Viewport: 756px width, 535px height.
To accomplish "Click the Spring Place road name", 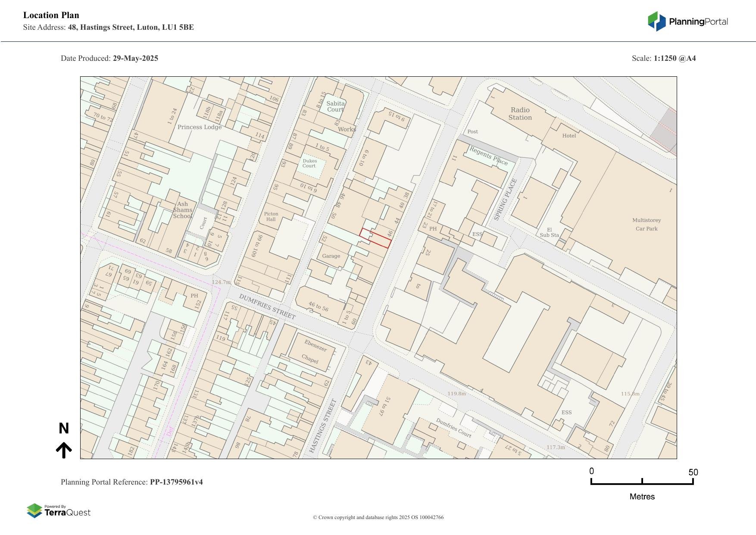I will click(x=505, y=200).
